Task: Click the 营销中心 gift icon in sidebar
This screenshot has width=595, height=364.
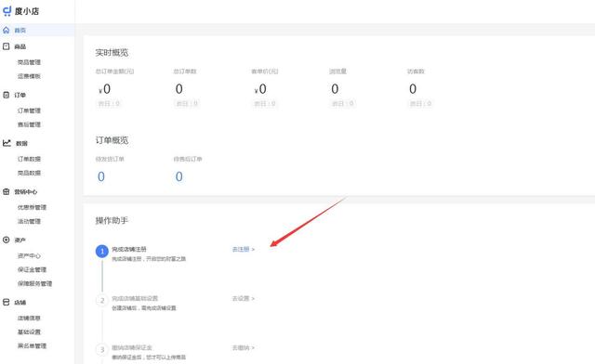Action: pos(7,191)
